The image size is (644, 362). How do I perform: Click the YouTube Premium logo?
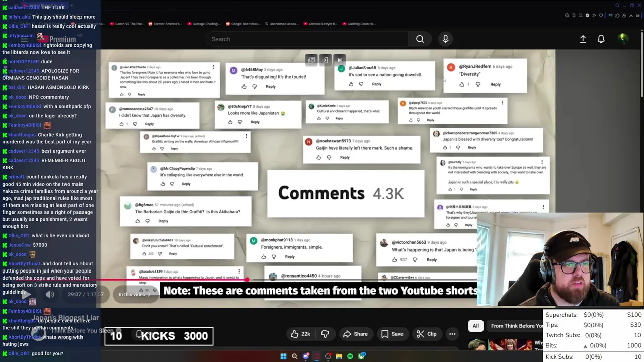56,39
